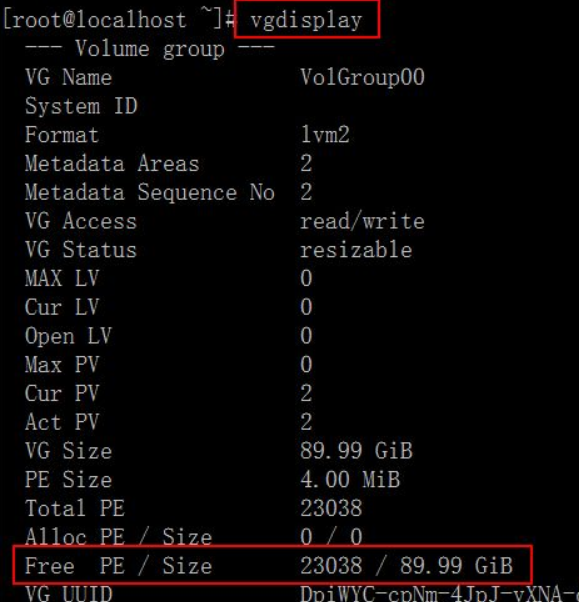The height and width of the screenshot is (602, 579).
Task: Select the lvm2 format value
Action: [325, 135]
